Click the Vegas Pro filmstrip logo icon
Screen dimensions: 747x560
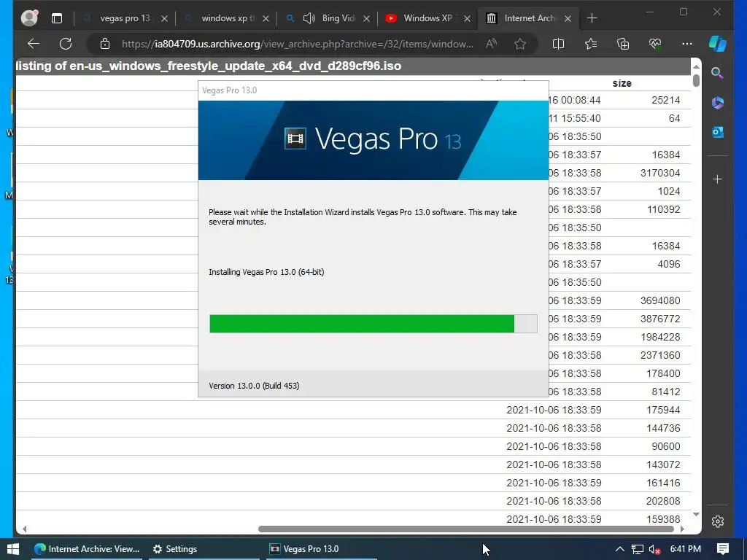pyautogui.click(x=295, y=139)
